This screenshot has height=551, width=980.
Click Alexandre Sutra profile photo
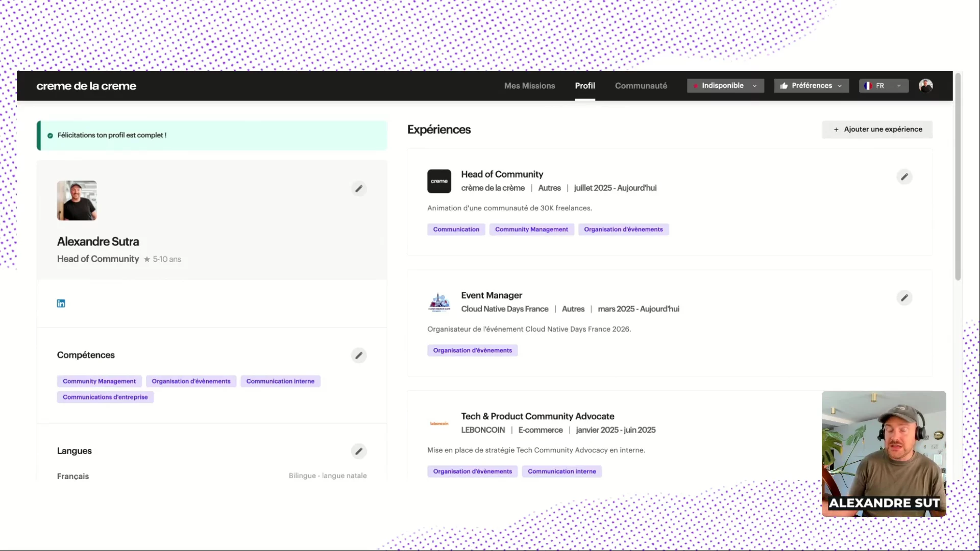click(x=77, y=201)
